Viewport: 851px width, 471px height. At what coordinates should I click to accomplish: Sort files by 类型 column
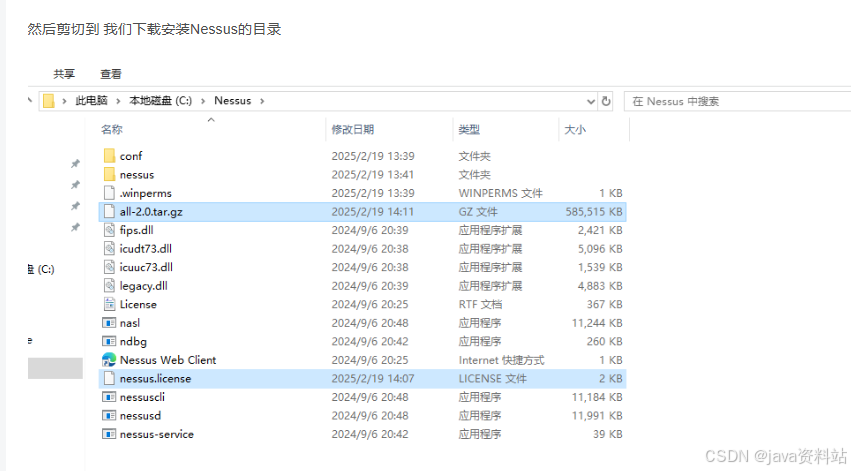coord(469,129)
